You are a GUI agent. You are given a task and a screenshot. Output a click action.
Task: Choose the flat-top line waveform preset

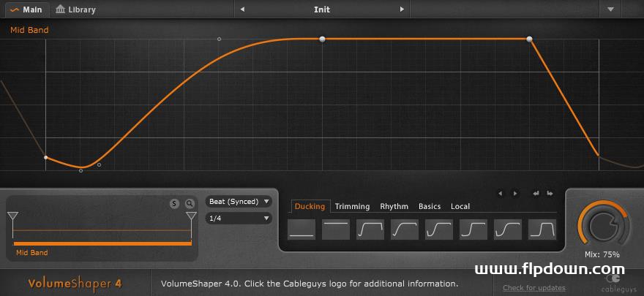coord(336,229)
